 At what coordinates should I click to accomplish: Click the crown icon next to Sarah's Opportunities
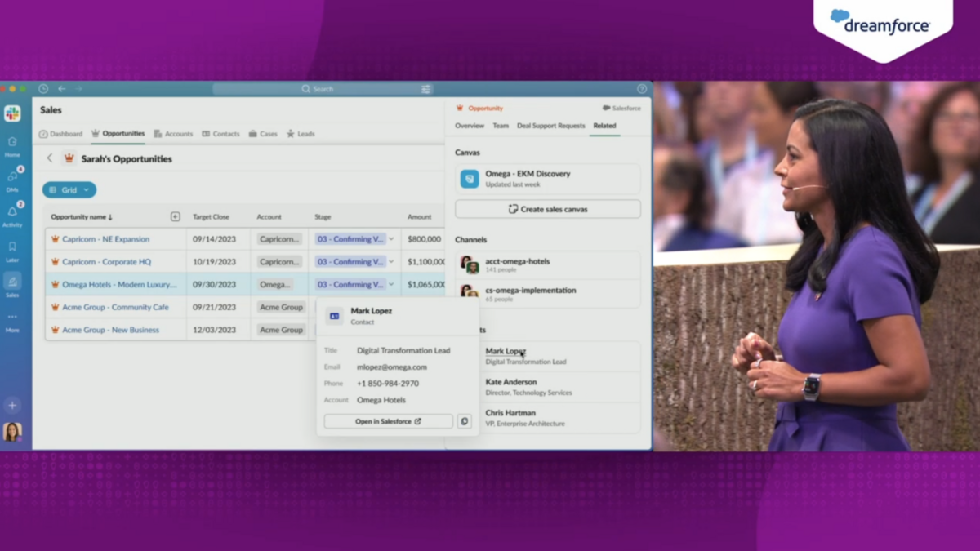pos(69,158)
